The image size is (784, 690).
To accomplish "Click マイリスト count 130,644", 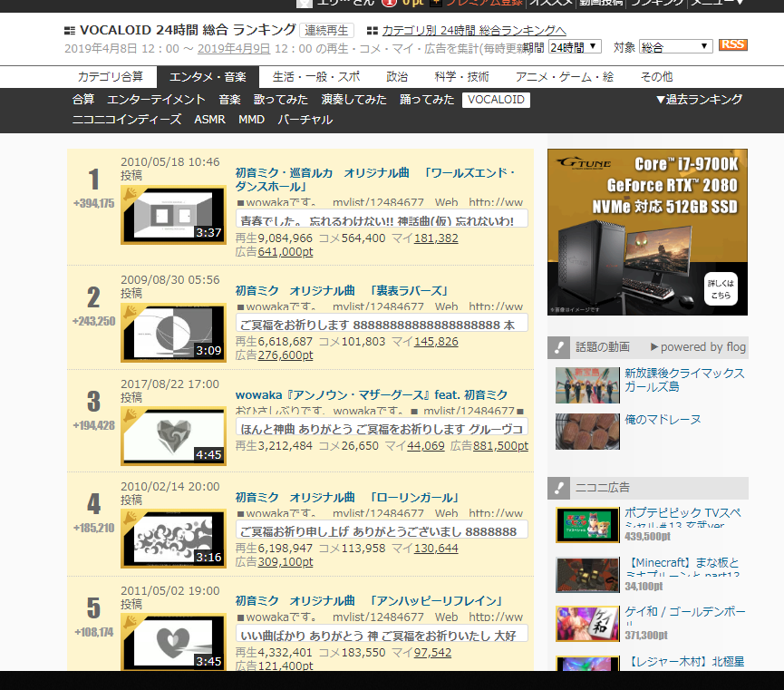I will [x=436, y=549].
